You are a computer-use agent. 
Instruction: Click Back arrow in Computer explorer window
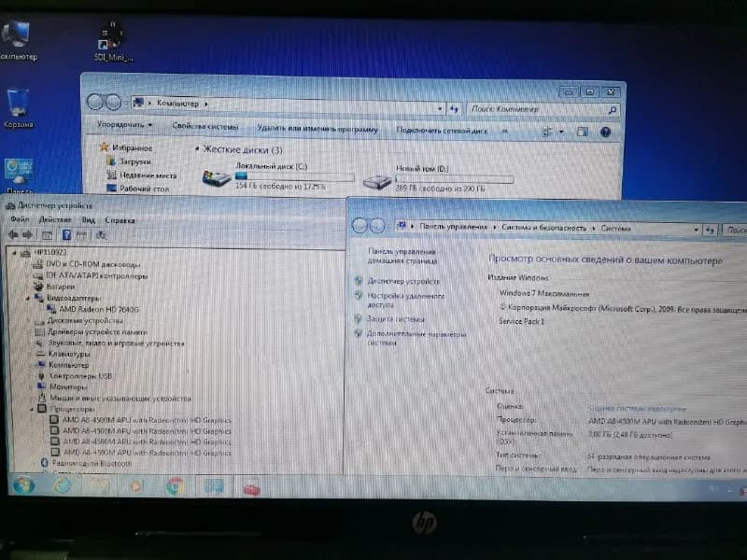[x=95, y=102]
